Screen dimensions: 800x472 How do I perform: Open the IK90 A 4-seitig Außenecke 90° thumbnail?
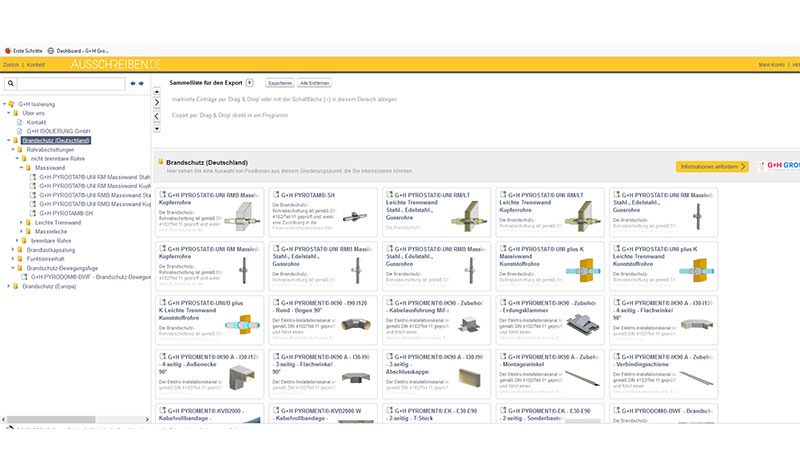pos(241,378)
